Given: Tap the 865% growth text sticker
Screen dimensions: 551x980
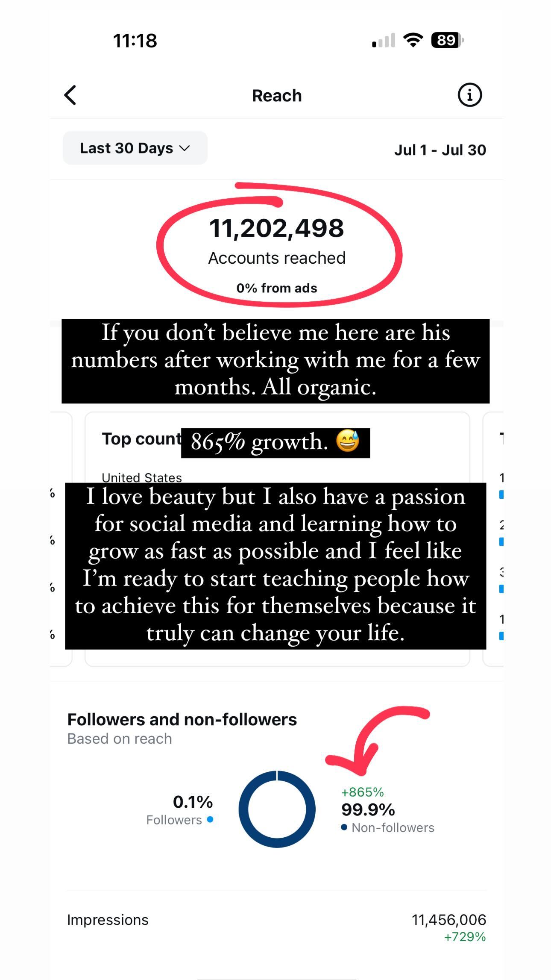Looking at the screenshot, I should [275, 443].
